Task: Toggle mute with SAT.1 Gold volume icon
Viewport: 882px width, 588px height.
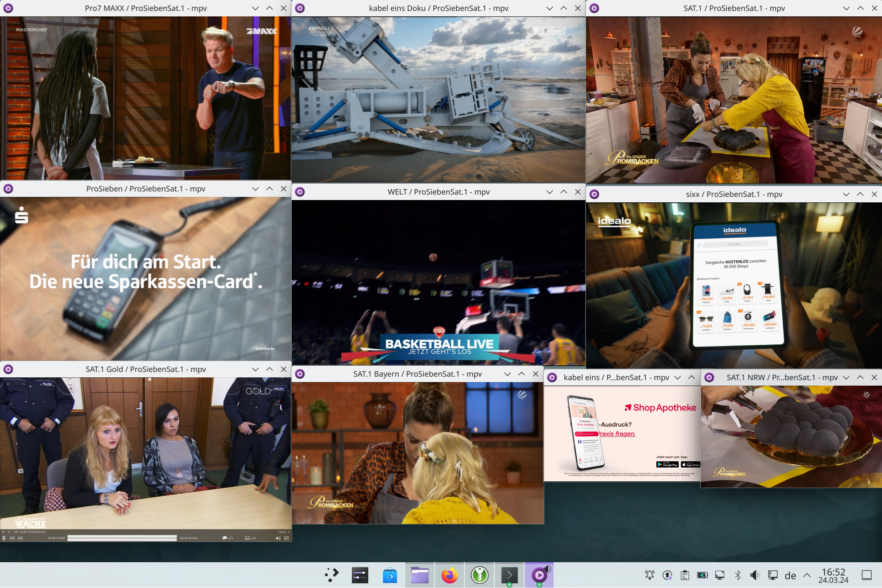Action: coord(278,538)
